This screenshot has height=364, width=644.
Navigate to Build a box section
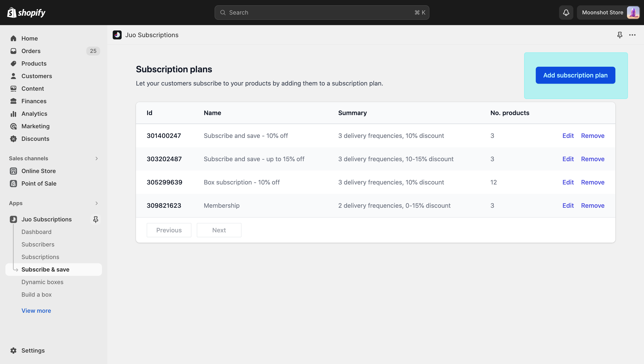36,294
